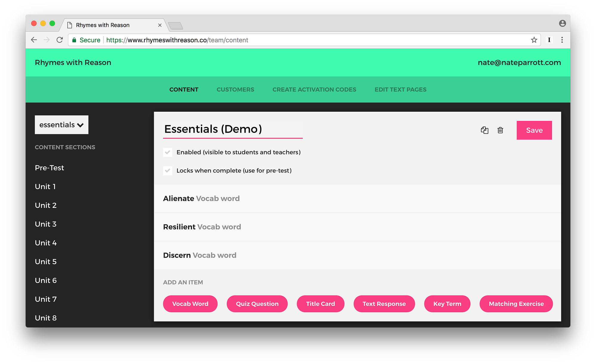
Task: Select Unit 3 in sidebar
Action: click(x=46, y=224)
